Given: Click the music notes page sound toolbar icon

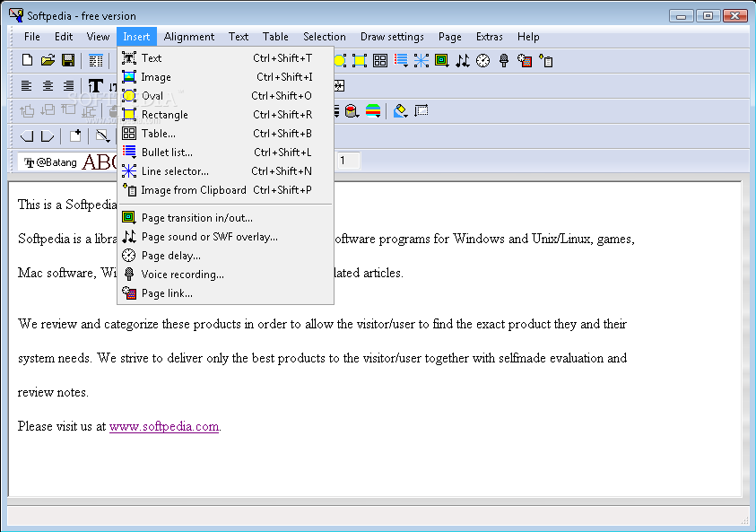Looking at the screenshot, I should [x=463, y=60].
